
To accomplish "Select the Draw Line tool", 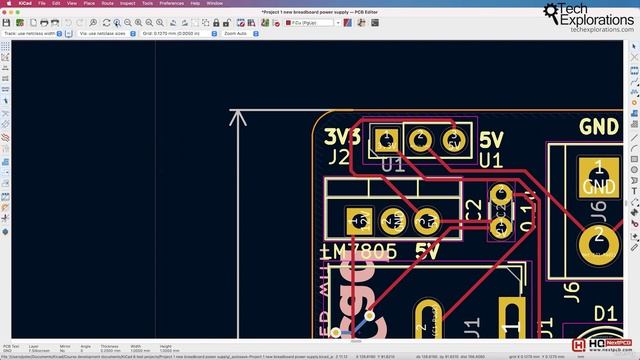I will point(634,138).
